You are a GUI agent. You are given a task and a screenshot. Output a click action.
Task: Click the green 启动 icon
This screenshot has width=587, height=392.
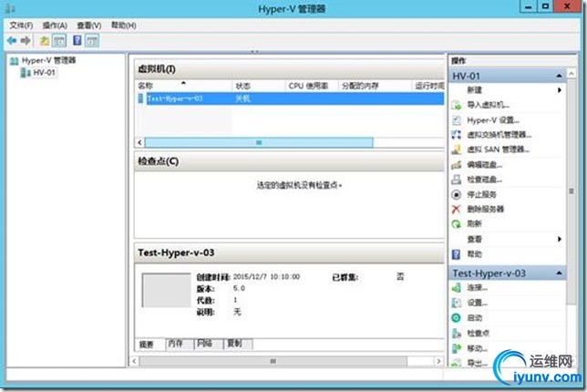click(x=457, y=318)
